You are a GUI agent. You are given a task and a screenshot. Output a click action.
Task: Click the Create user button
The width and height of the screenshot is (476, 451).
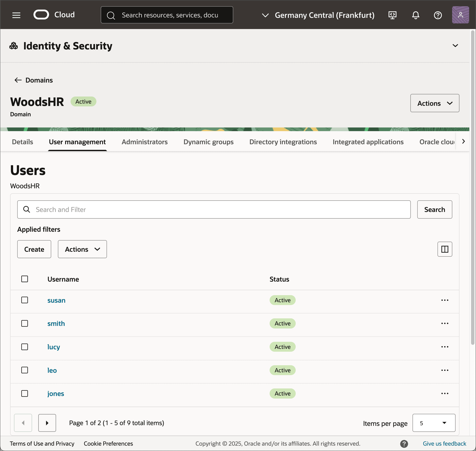tap(34, 249)
